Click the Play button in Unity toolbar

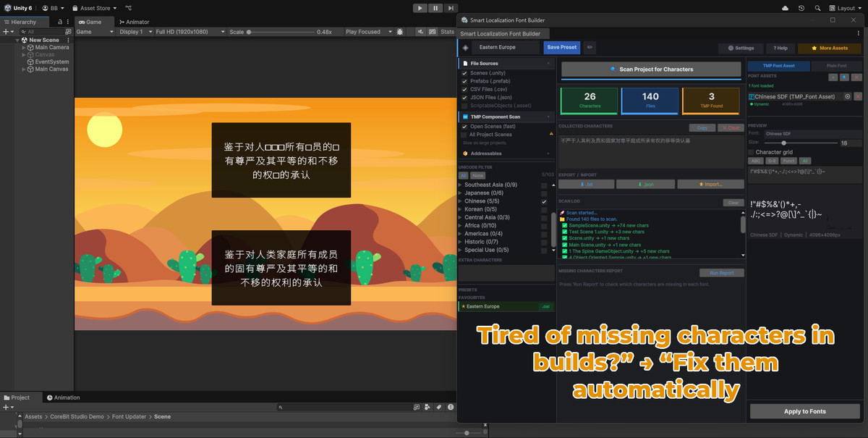pyautogui.click(x=420, y=7)
